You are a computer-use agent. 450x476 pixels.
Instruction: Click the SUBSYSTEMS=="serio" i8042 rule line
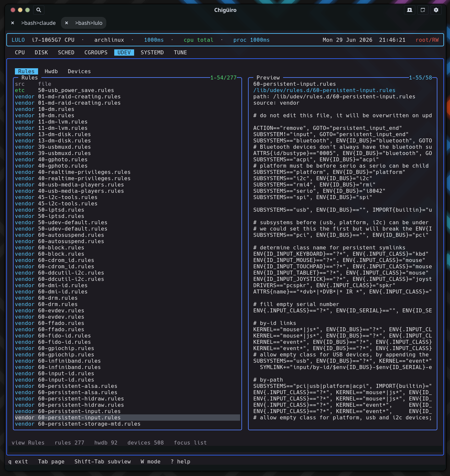[x=320, y=191]
